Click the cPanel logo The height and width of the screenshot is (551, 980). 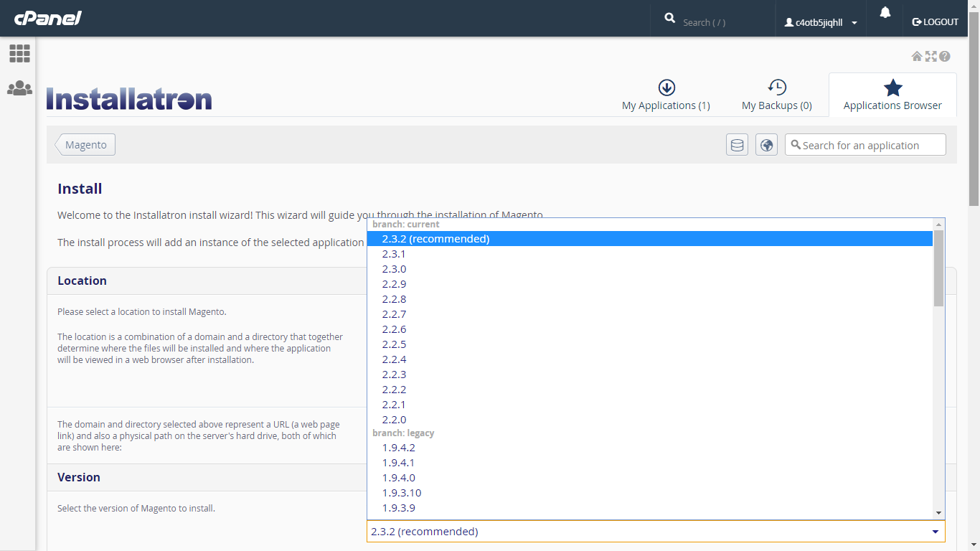48,18
